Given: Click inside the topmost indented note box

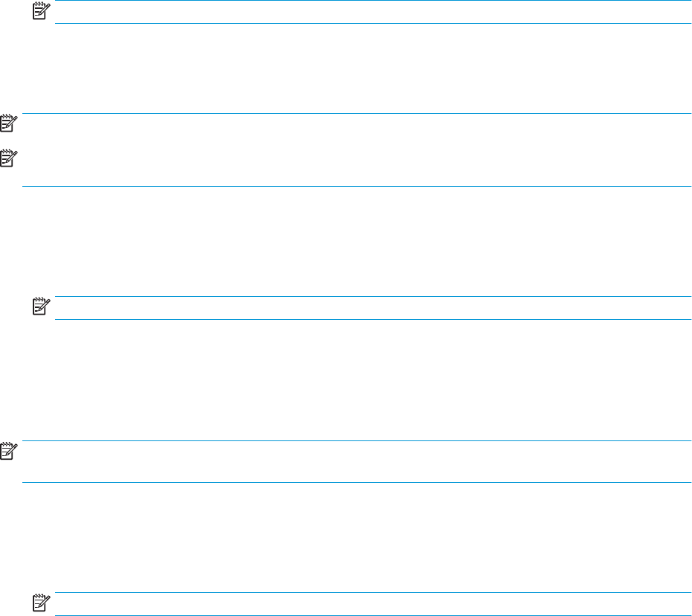Looking at the screenshot, I should (373, 12).
